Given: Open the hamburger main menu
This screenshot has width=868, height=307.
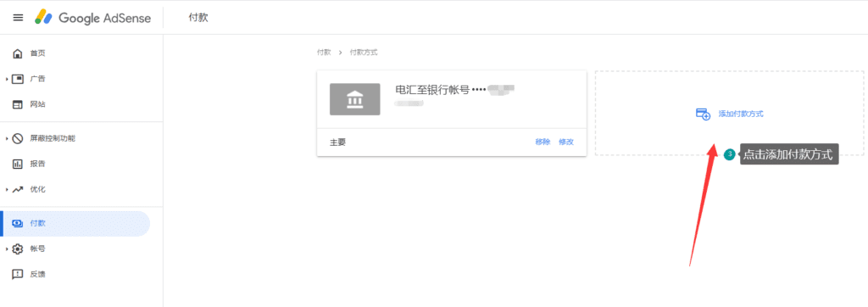Looking at the screenshot, I should coord(19,18).
